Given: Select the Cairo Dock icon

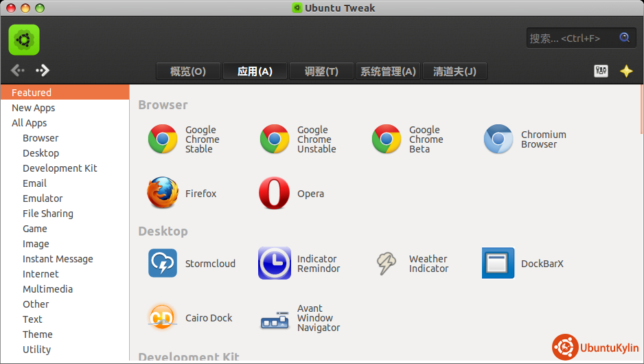Looking at the screenshot, I should (163, 317).
